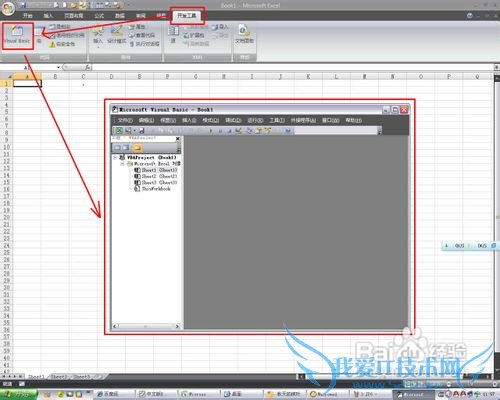Image resolution: width=500 pixels, height=400 pixels.
Task: Click the Properties Window icon in VBA toolbar
Action: pyautogui.click(x=258, y=131)
